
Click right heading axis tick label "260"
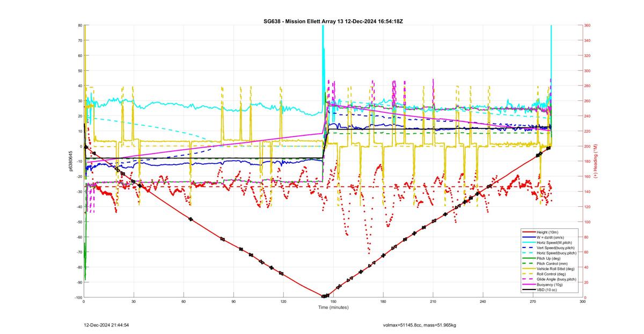point(588,101)
